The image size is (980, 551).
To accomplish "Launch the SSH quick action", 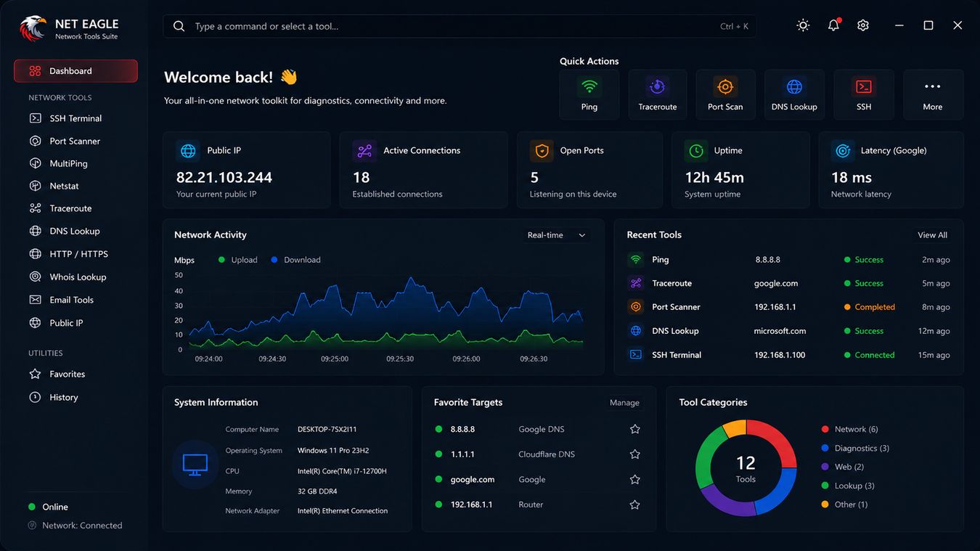I will tap(864, 94).
